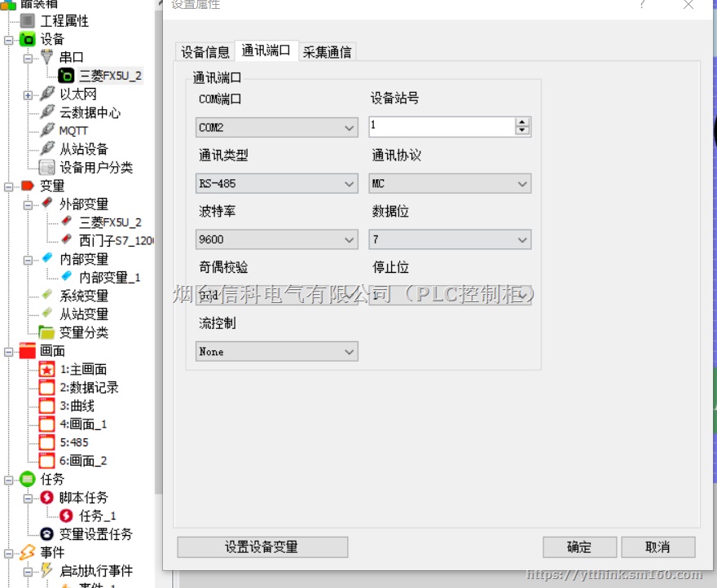
Task: Click the 以太网 connection icon
Action: pyautogui.click(x=46, y=94)
